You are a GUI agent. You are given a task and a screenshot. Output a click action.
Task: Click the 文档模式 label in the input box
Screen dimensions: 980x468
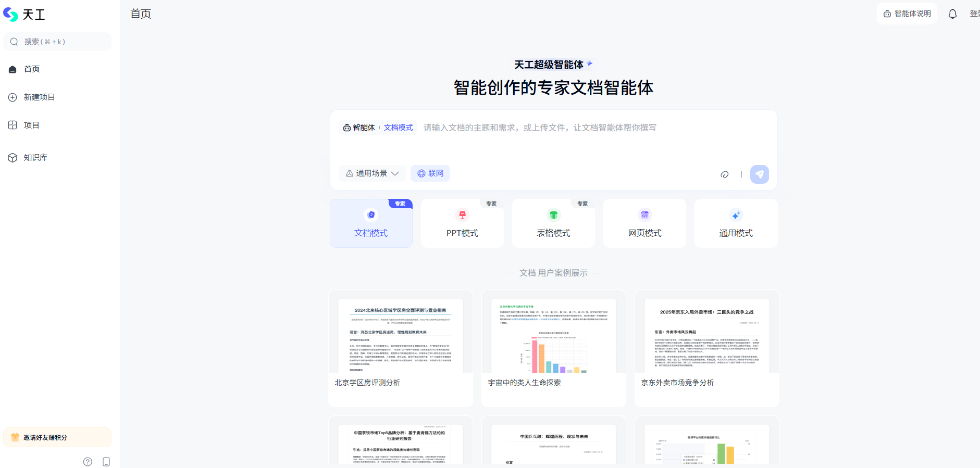[x=399, y=128]
